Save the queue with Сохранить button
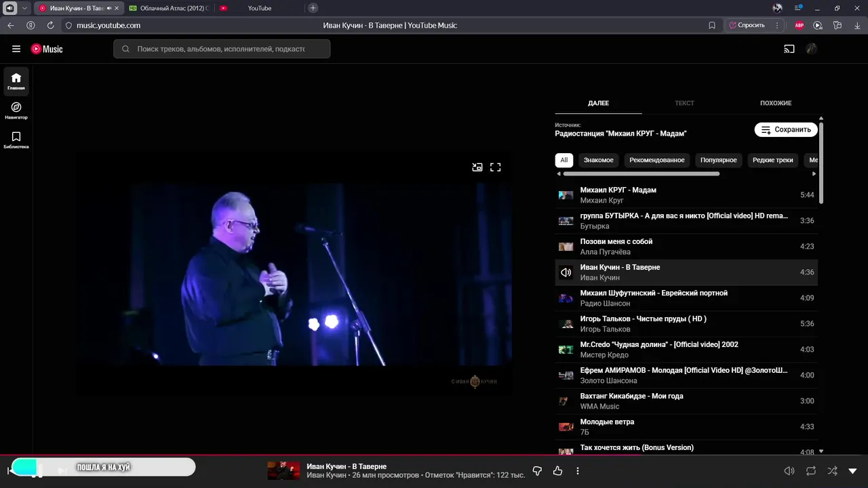This screenshot has width=868, height=488. point(786,129)
